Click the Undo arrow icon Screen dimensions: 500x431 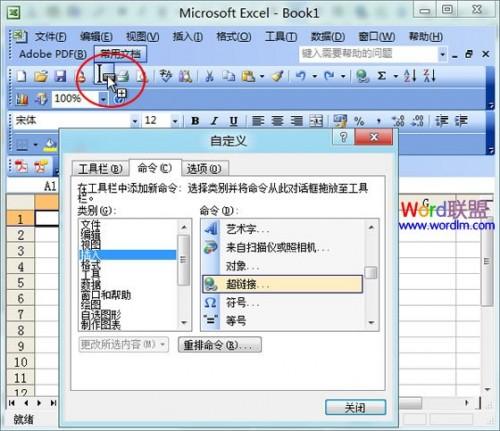point(301,76)
